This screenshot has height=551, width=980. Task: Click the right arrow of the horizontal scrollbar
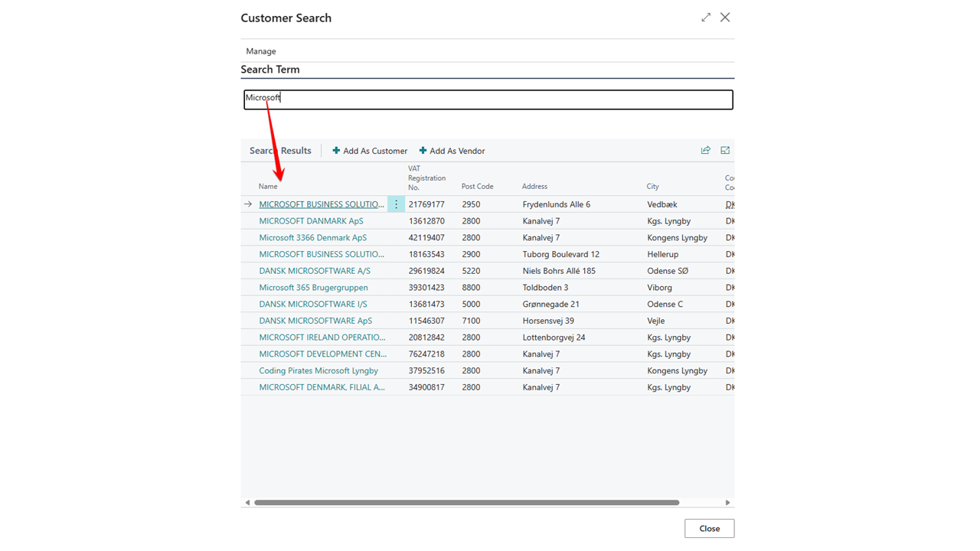tap(727, 503)
